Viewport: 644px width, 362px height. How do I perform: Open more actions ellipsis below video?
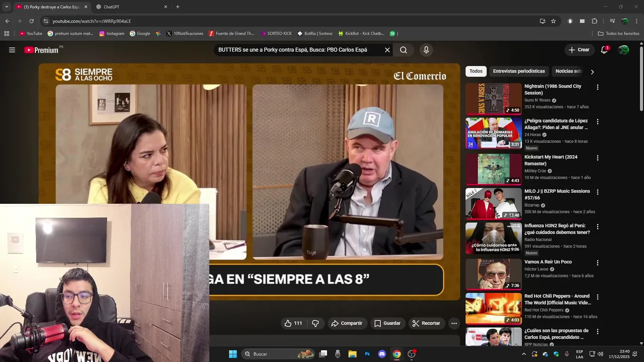(454, 323)
